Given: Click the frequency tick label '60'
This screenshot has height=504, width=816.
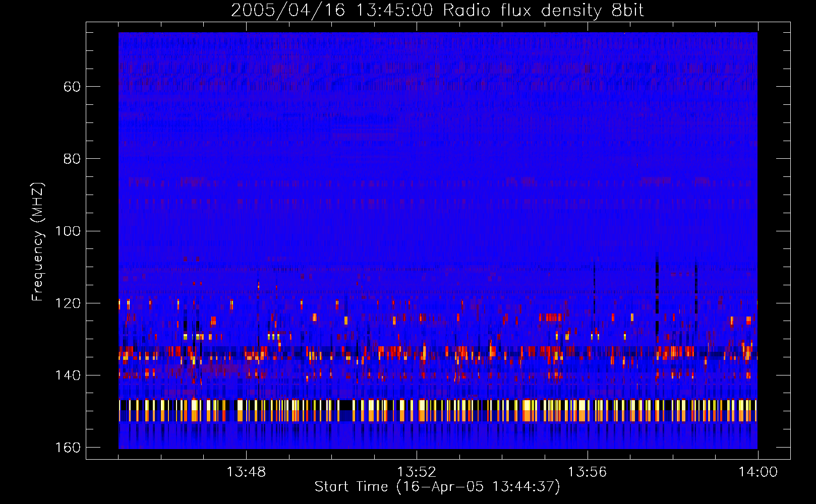Looking at the screenshot, I should point(72,87).
